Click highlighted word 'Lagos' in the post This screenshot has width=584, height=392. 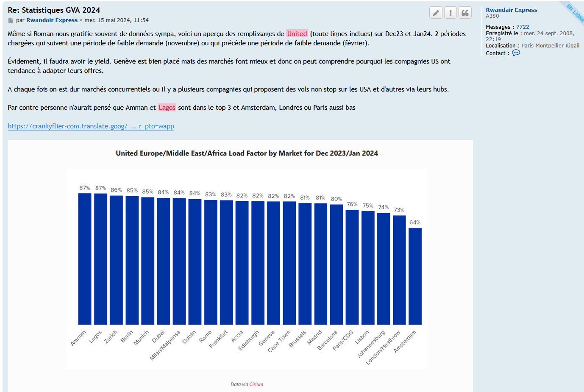[167, 108]
